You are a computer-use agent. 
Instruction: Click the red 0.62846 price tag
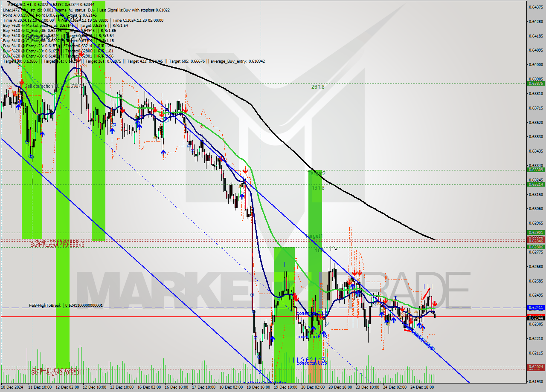click(536, 241)
